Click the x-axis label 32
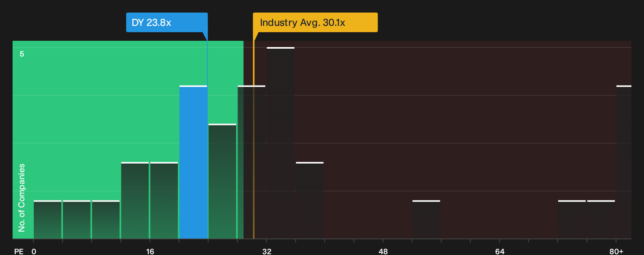Image resolution: width=644 pixels, height=255 pixels. pos(267,251)
